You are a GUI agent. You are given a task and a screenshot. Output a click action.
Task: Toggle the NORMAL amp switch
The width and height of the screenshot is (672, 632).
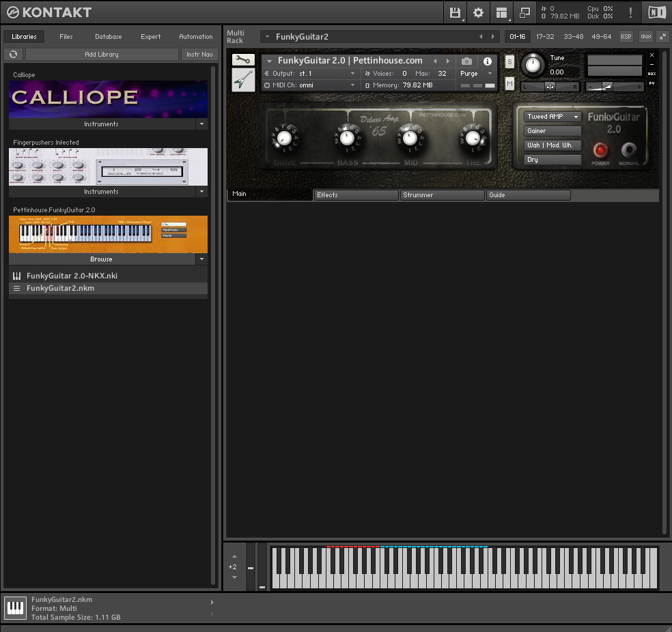click(x=629, y=149)
